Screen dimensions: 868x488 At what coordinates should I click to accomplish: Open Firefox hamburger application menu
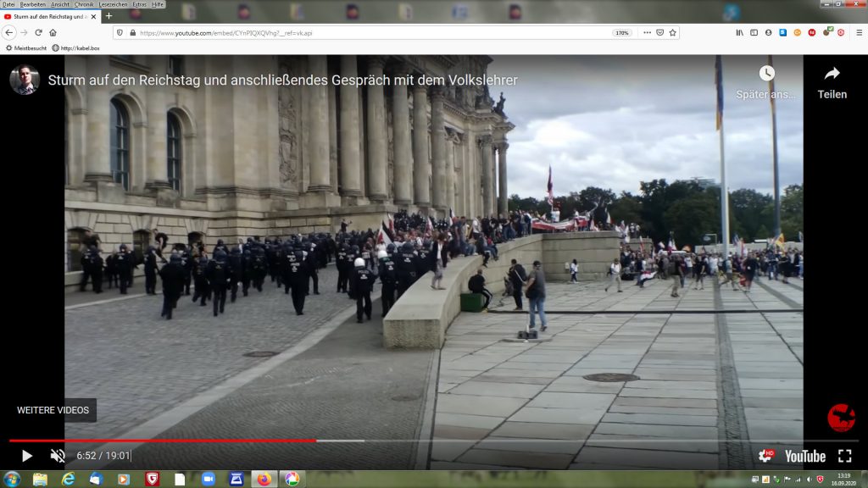858,32
